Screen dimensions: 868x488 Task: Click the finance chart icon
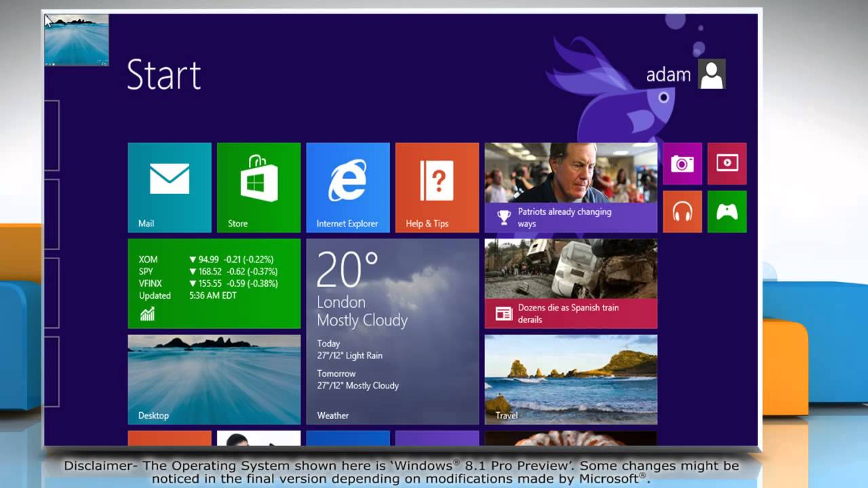(147, 314)
